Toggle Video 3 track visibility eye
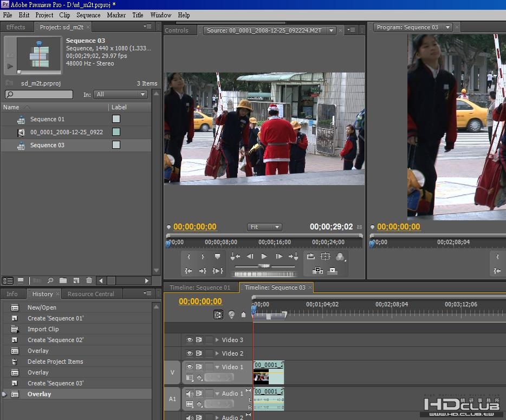The height and width of the screenshot is (420, 506). 190,340
